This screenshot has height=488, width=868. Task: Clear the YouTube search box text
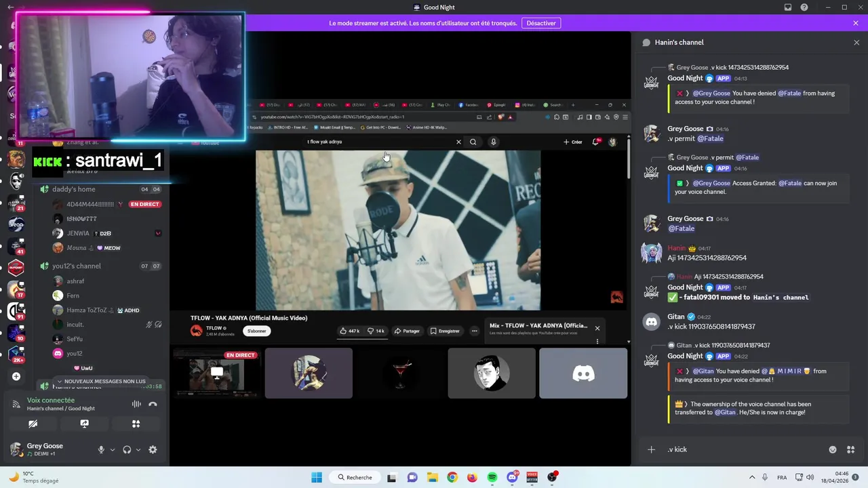coord(458,142)
